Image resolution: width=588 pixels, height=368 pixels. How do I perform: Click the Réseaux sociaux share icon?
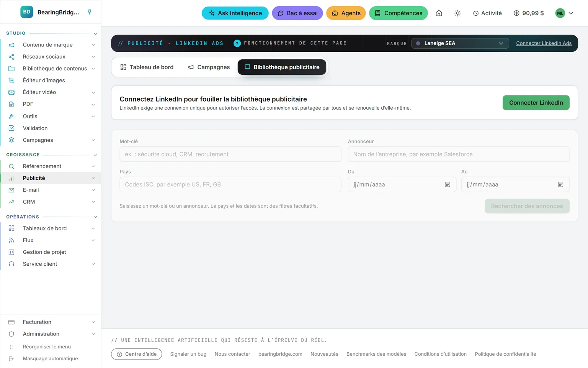pyautogui.click(x=11, y=57)
